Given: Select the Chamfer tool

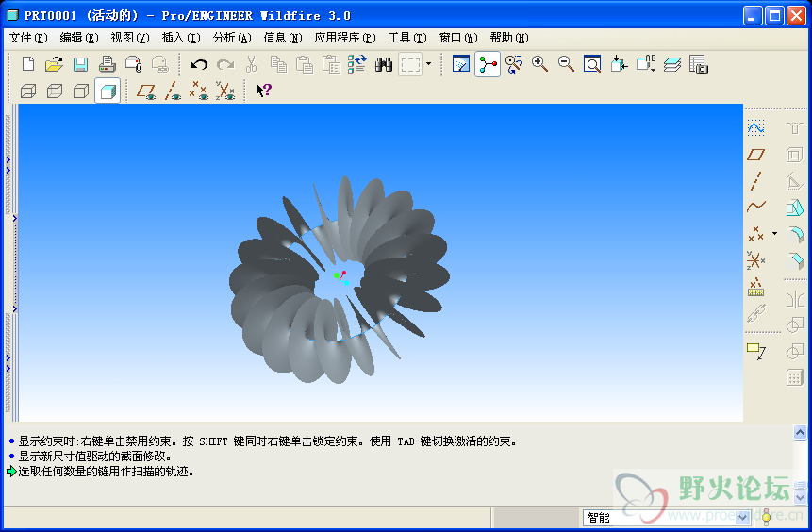Looking at the screenshot, I should point(794,260).
